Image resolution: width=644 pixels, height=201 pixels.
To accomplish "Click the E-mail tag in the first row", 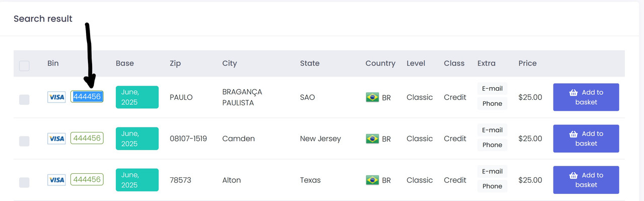I will click(492, 89).
